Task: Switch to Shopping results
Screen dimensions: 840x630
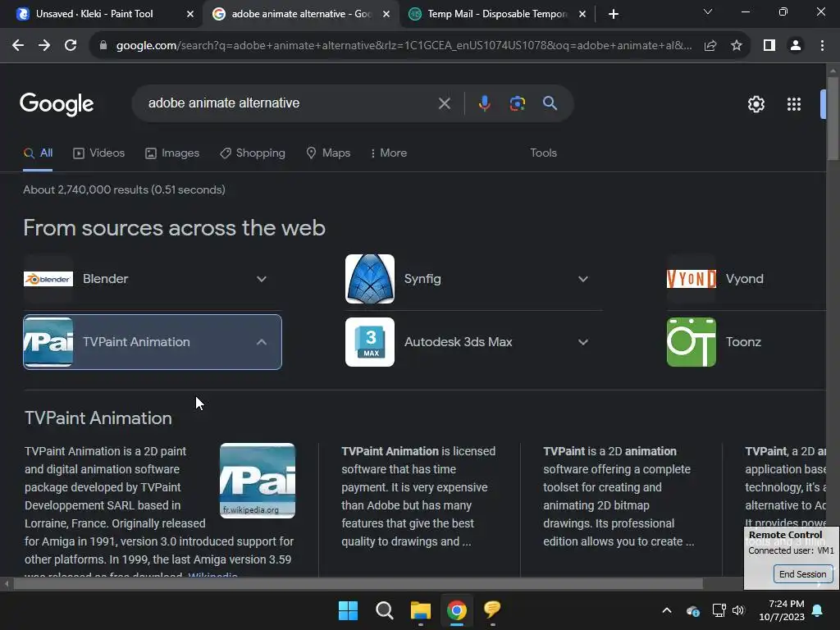Action: [253, 153]
